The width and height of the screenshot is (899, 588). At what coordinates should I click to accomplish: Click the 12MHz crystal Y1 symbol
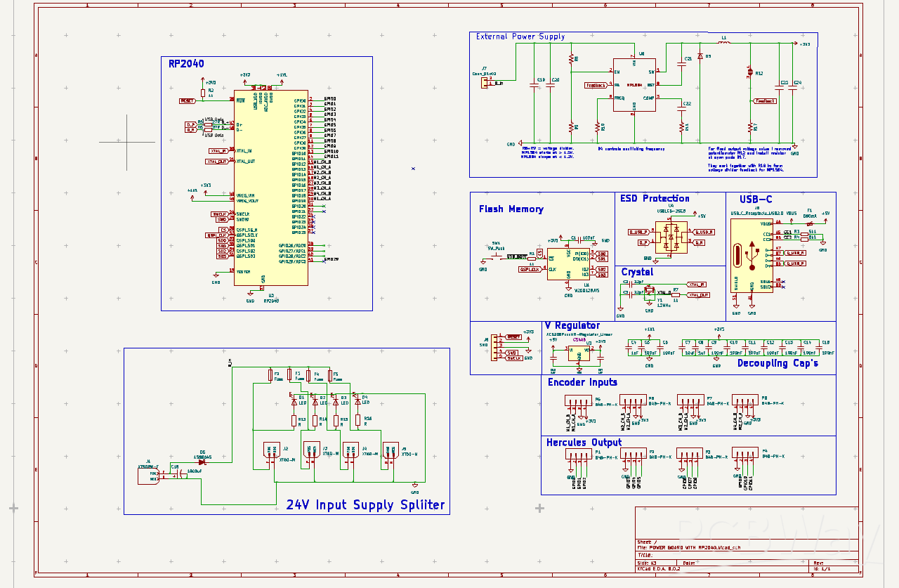(x=649, y=291)
